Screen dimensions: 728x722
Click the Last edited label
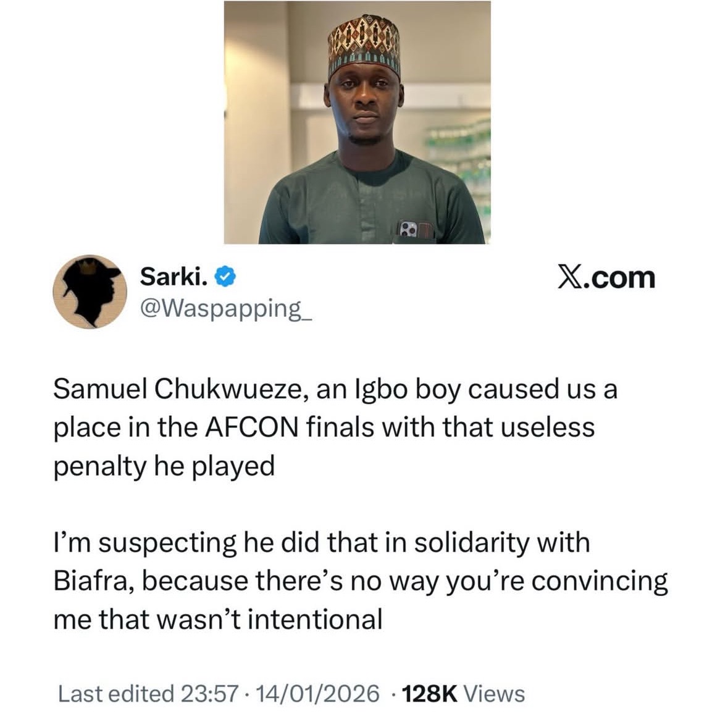pos(115,694)
